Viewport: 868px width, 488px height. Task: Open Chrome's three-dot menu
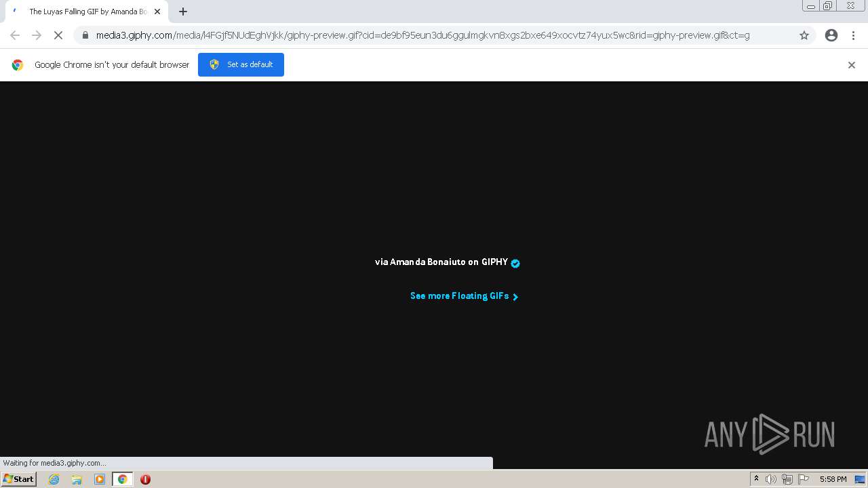854,35
